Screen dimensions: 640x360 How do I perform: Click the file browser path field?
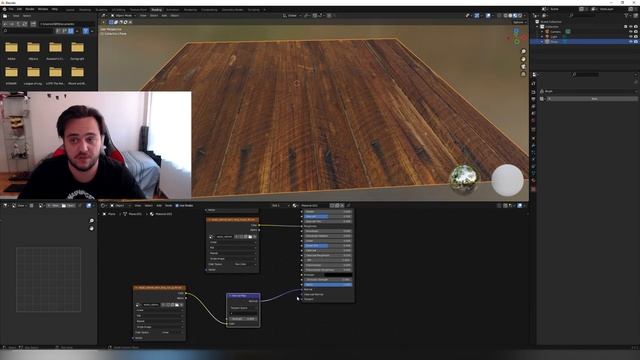pyautogui.click(x=67, y=24)
